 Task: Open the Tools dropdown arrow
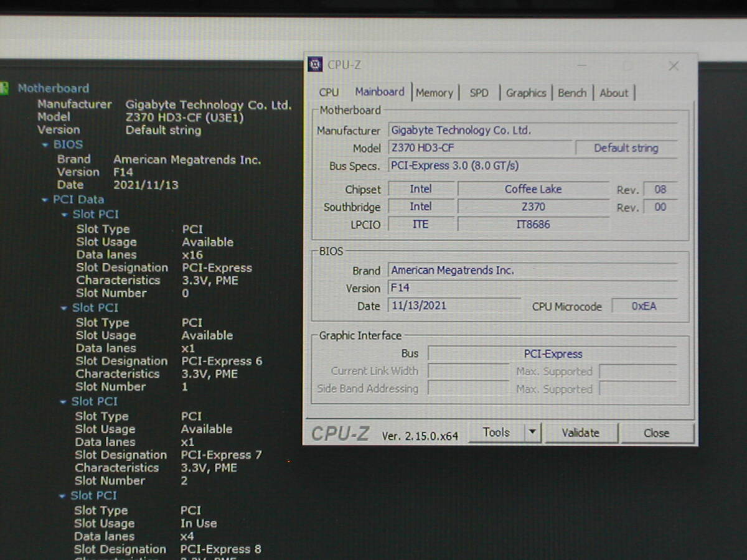pos(533,432)
